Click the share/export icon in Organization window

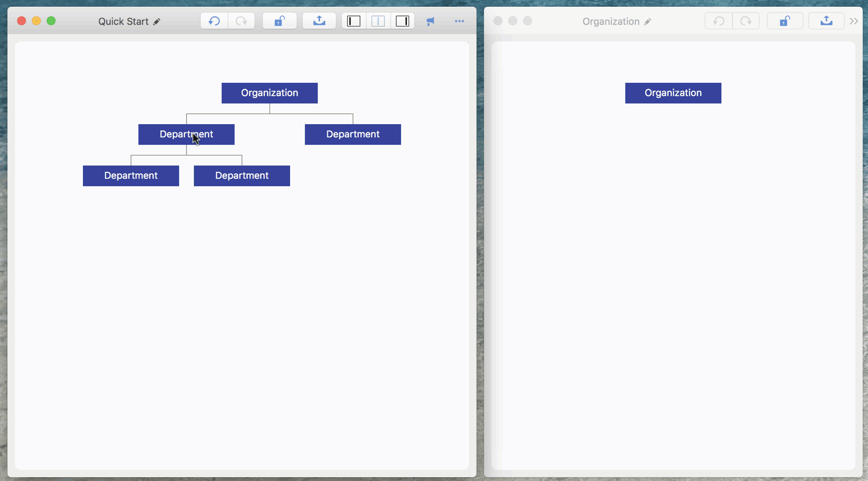[x=826, y=21]
